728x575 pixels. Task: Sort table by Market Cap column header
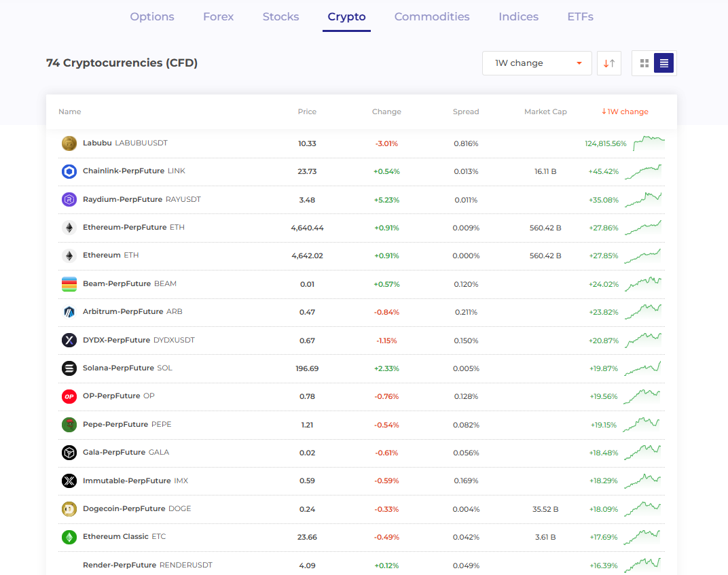[545, 111]
